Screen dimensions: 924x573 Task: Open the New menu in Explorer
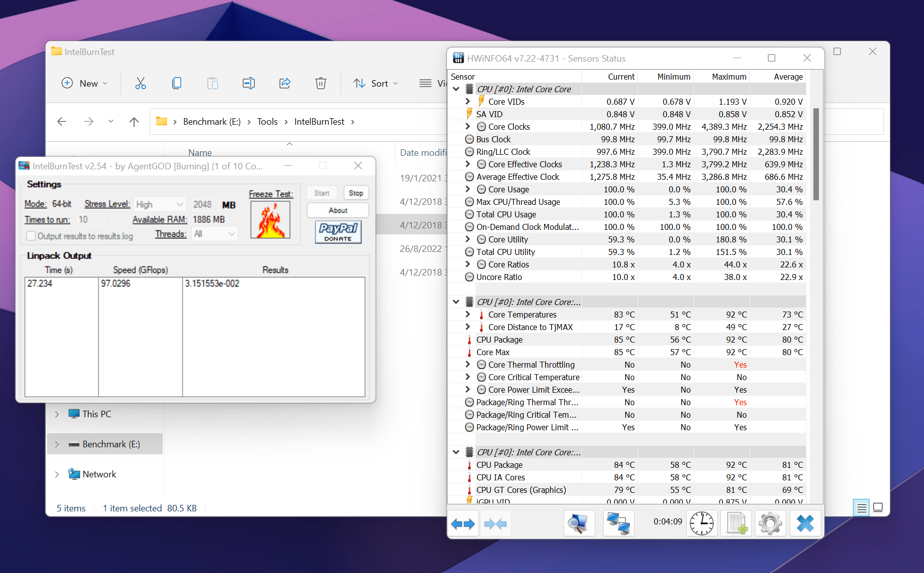[85, 83]
